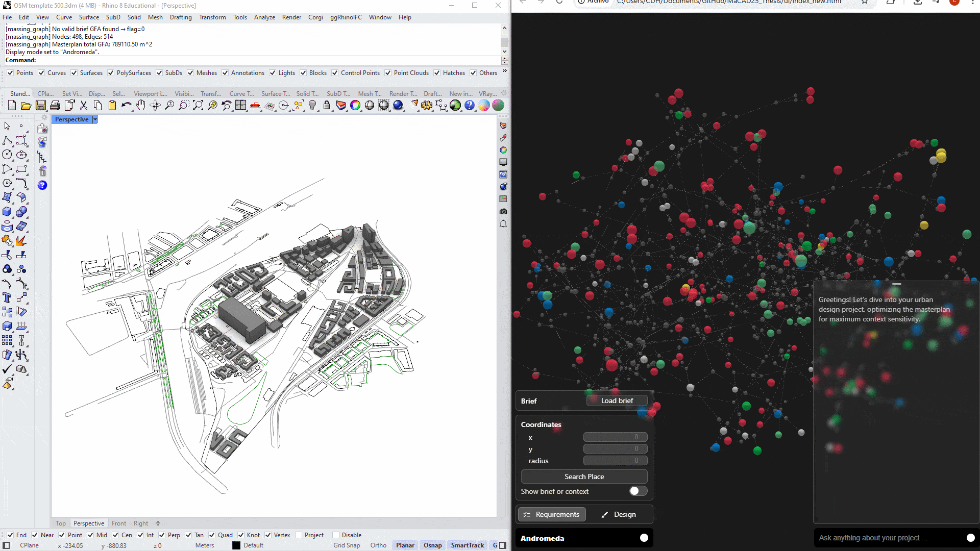Open the Analyze menu
The image size is (980, 551).
[264, 17]
